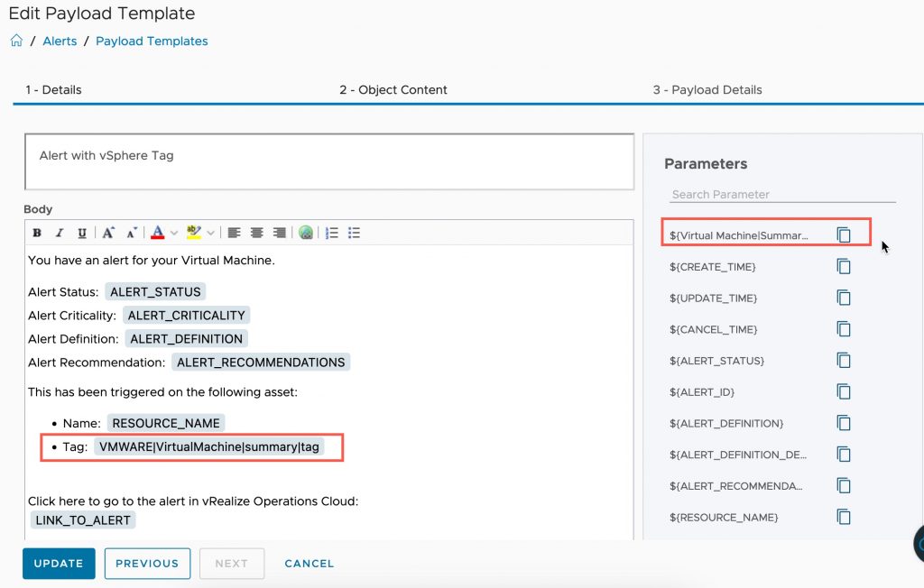
Task: Copy the ${RESOURCE_NAME} parameter
Action: tap(844, 517)
